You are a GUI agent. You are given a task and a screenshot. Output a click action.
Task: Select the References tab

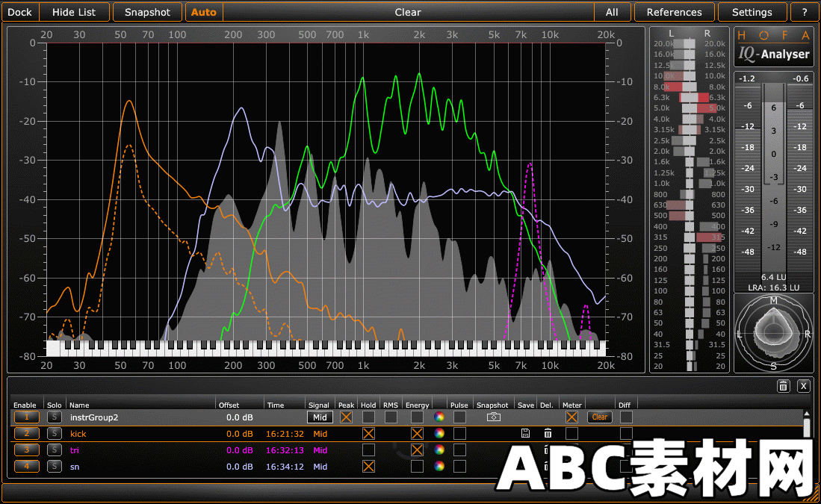click(x=673, y=11)
